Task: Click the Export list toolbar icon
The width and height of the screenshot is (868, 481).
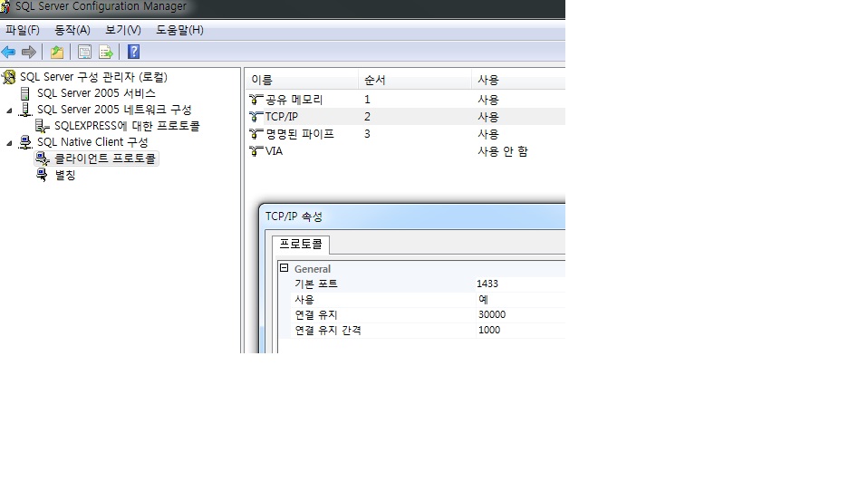Action: coord(106,52)
